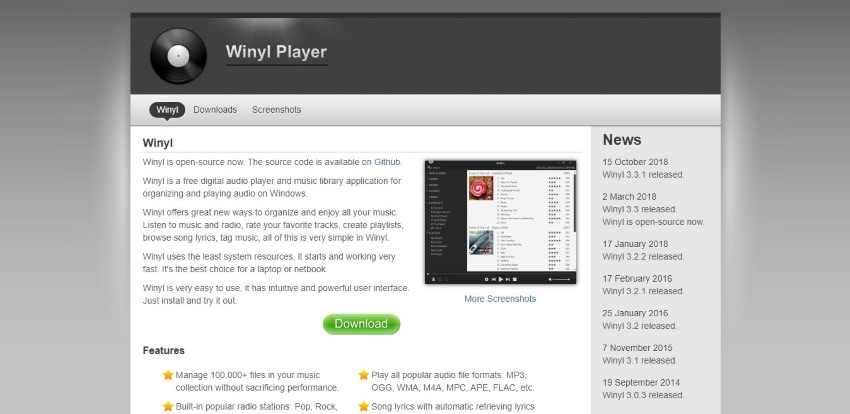Select the Winyl 3.0.3 released entry
The height and width of the screenshot is (414, 850).
[643, 396]
